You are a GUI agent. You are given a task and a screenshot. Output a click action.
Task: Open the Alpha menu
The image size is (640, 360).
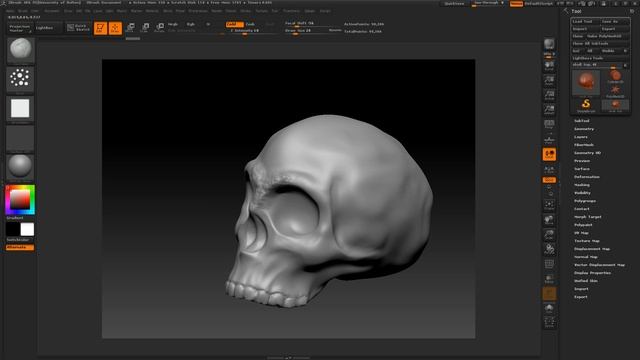10,11
